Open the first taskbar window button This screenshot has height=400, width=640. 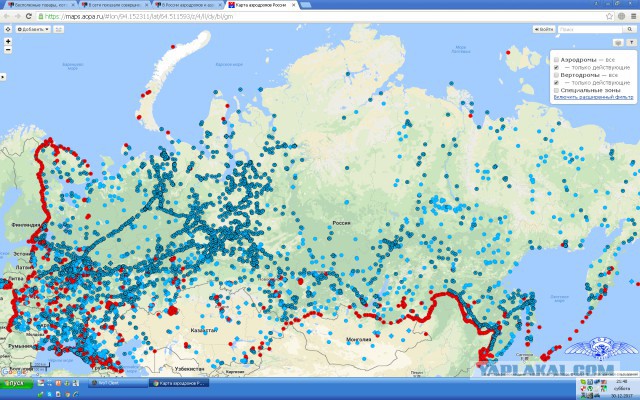(118, 383)
